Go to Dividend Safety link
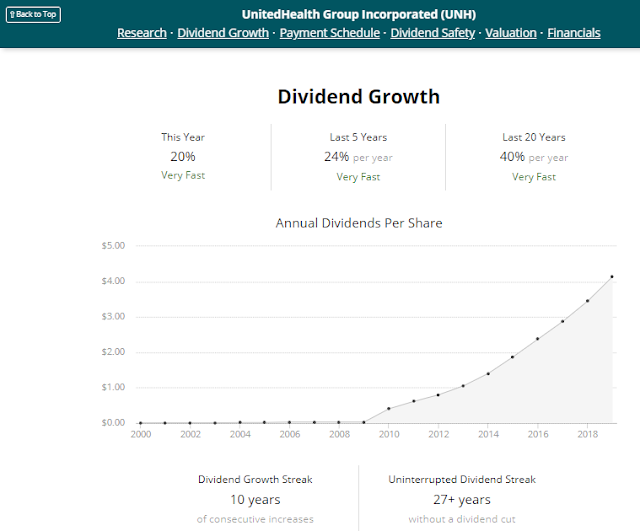This screenshot has height=531, width=640. point(433,33)
